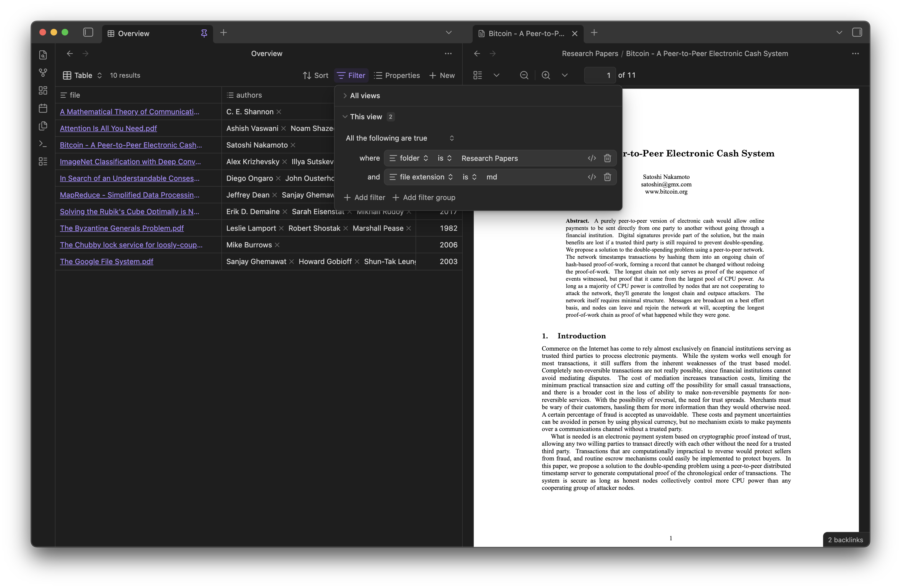This screenshot has height=588, width=901.
Task: Open graph view from left ribbon
Action: click(x=43, y=72)
